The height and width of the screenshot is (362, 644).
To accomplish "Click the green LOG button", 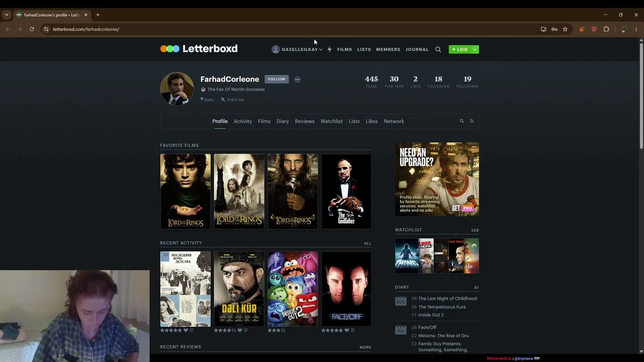I will click(x=460, y=49).
